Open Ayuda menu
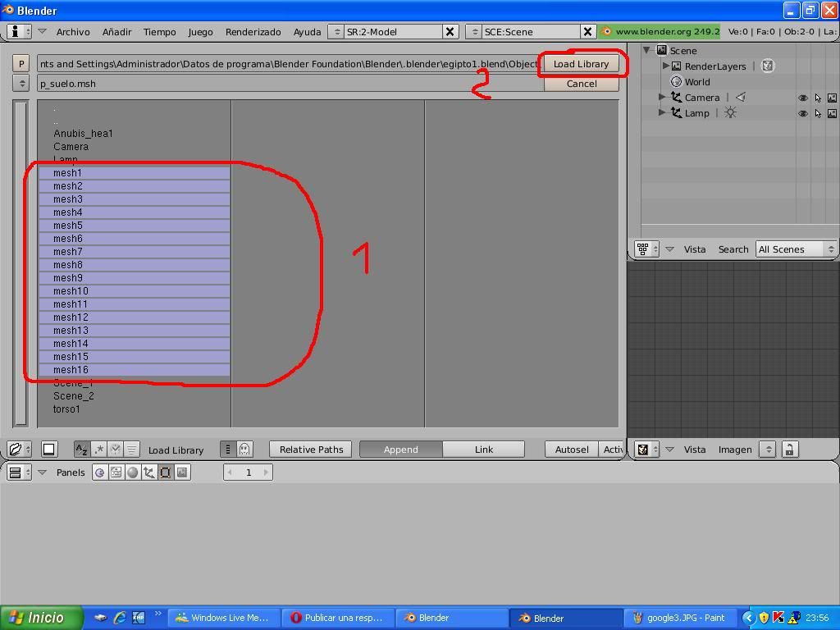Image resolution: width=840 pixels, height=630 pixels. click(x=307, y=32)
